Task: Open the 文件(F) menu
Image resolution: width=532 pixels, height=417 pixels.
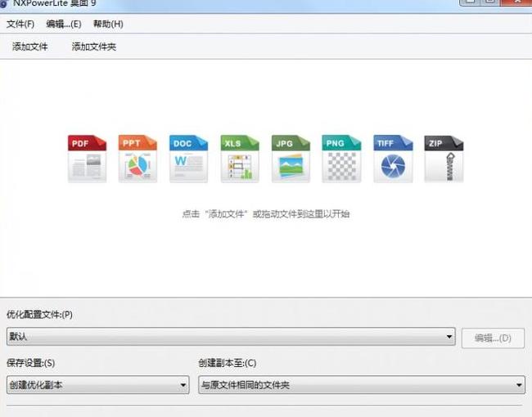Action: [20, 24]
